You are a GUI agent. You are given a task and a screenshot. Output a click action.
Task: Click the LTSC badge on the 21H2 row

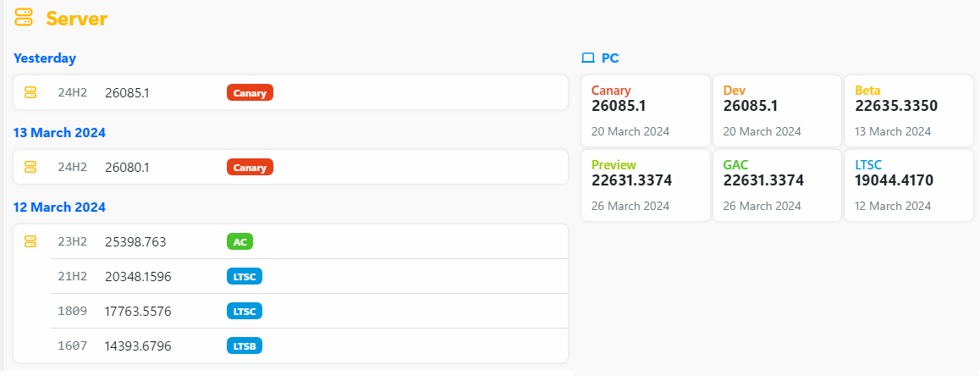[245, 276]
